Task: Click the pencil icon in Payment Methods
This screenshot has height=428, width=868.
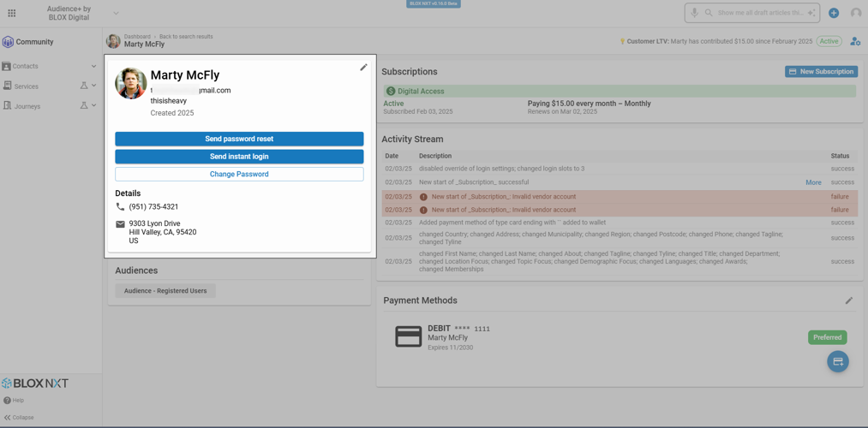Action: (x=849, y=300)
